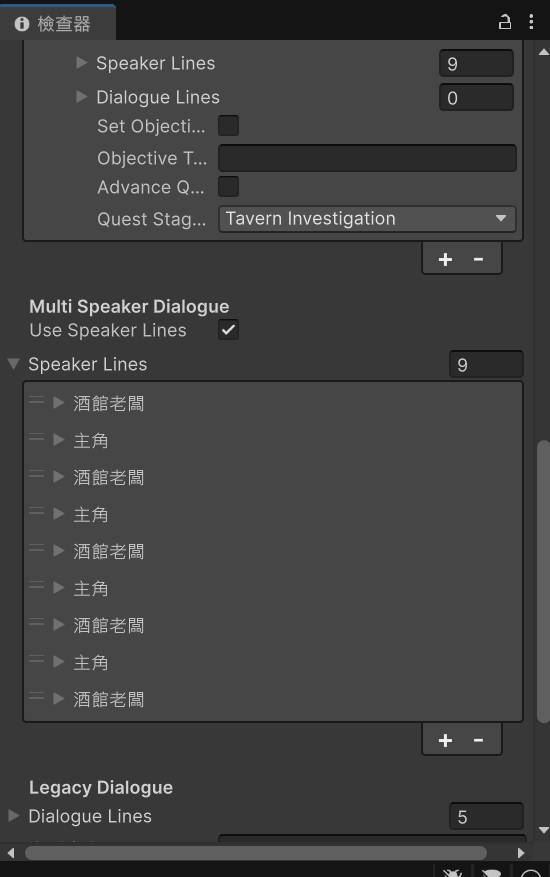
Task: Collapse the Multi Speaker Speaker Lines list
Action: (x=14, y=364)
